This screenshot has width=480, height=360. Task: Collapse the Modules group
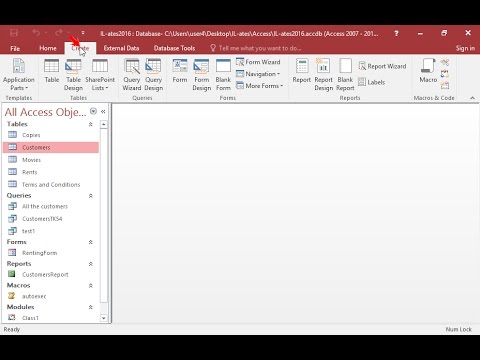coord(91,307)
